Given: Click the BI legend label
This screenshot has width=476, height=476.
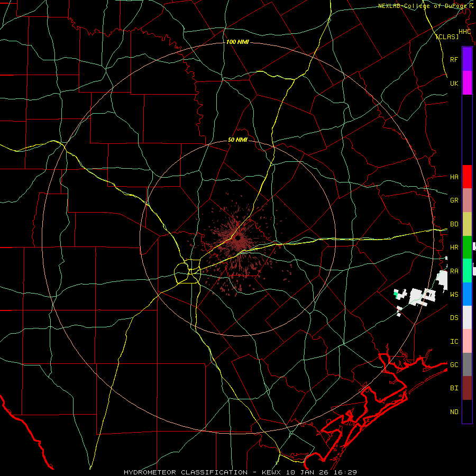Looking at the screenshot, I should pos(454,388).
